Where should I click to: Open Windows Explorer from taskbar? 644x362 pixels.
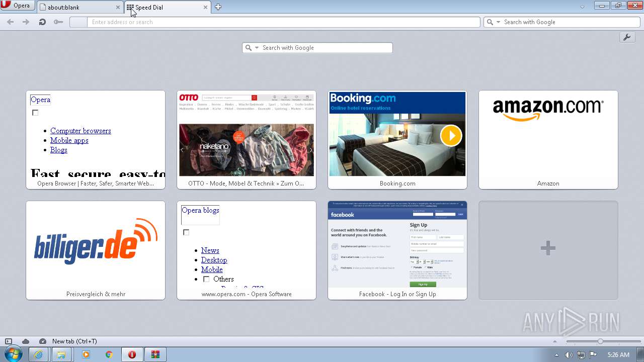pos(61,354)
